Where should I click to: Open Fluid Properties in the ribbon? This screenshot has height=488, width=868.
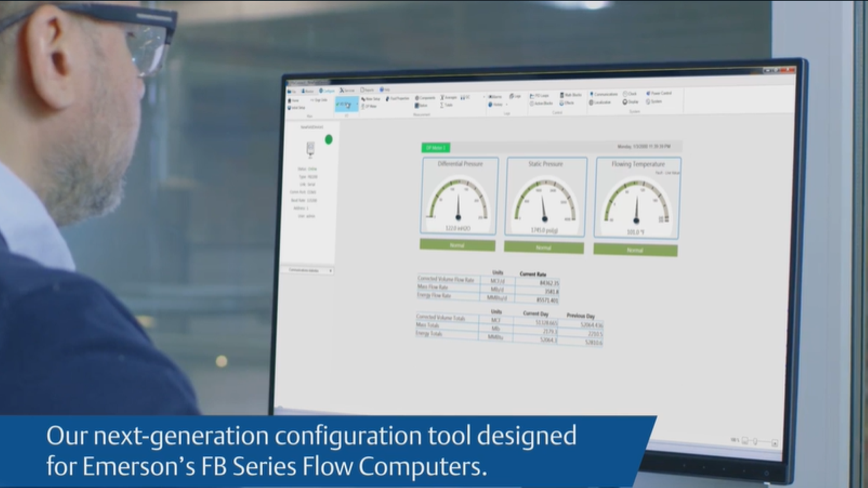[x=397, y=99]
